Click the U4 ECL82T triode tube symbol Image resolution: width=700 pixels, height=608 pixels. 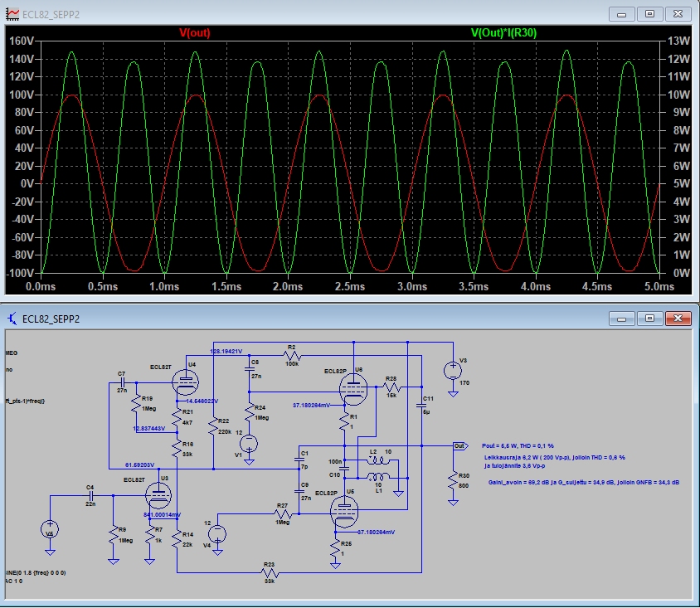click(x=184, y=382)
